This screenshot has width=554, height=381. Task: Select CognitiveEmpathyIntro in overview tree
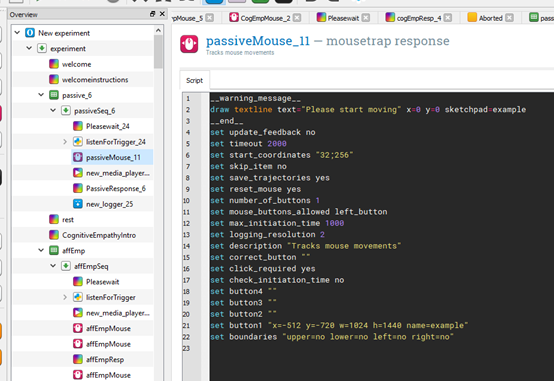click(x=99, y=235)
